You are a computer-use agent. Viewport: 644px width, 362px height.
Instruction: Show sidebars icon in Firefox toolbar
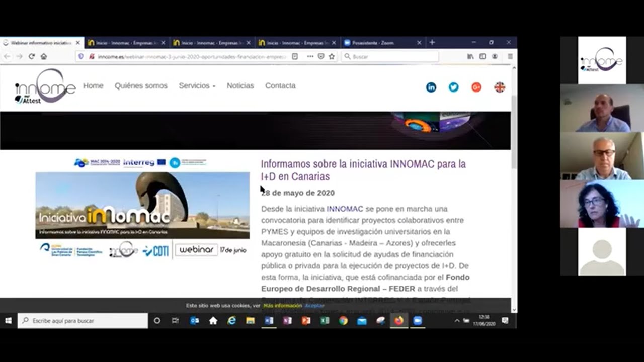pyautogui.click(x=482, y=56)
